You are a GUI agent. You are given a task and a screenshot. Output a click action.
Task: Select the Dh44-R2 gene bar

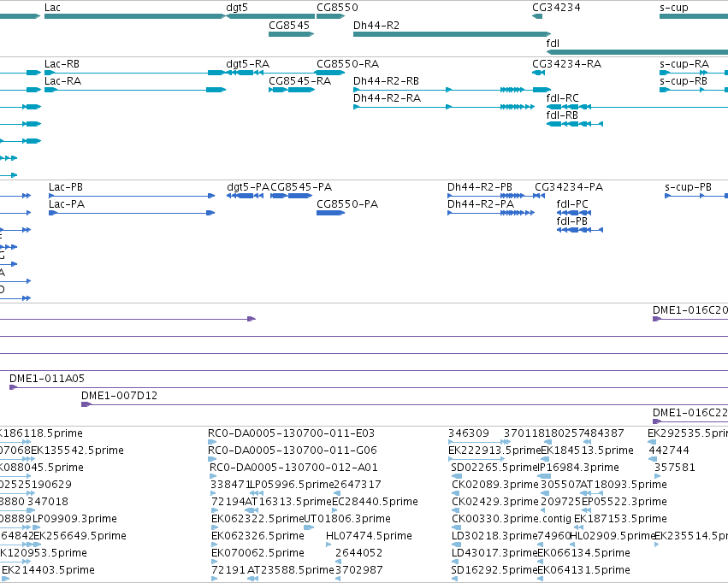(x=452, y=34)
